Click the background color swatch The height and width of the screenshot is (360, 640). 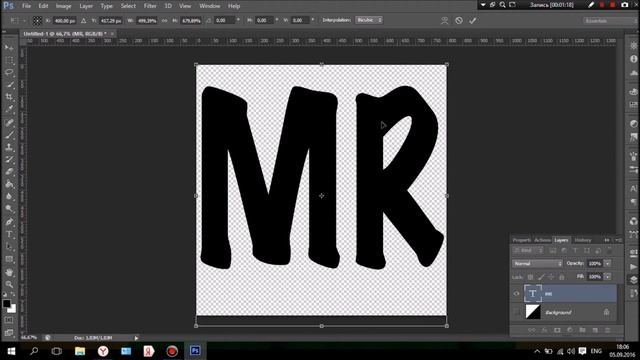pos(12,309)
